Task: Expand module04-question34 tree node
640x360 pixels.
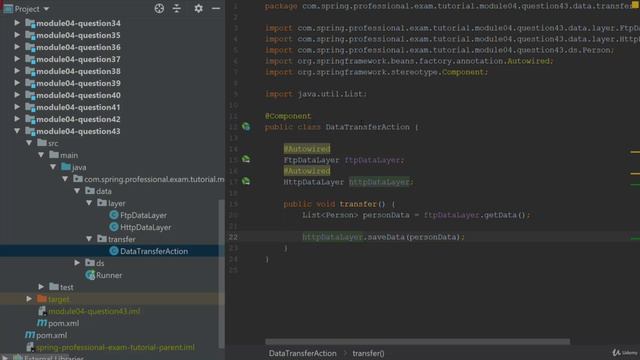Action: (x=17, y=23)
